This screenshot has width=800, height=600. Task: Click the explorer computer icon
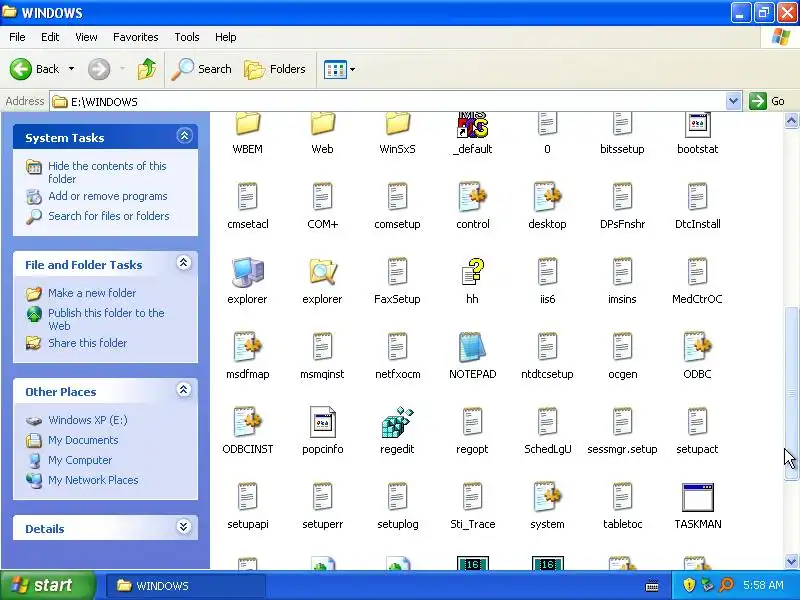[x=247, y=272]
